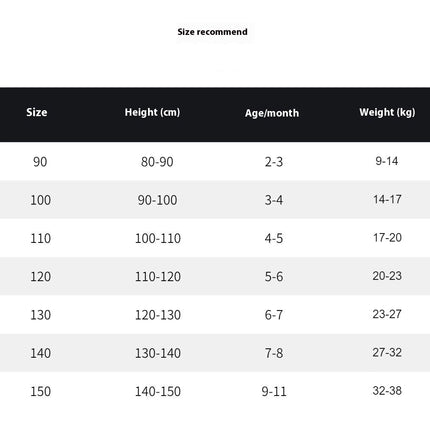Click the 110-120 height cell
This screenshot has width=430, height=430.
point(158,277)
